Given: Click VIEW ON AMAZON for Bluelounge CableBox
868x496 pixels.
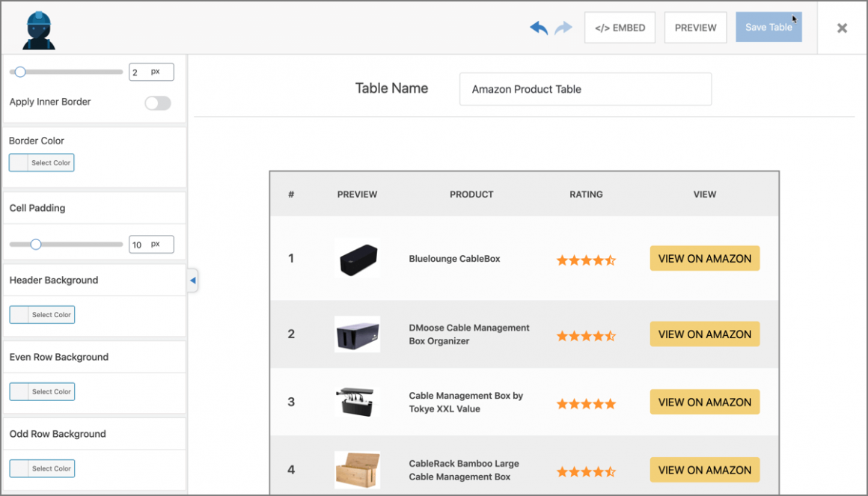Looking at the screenshot, I should click(x=705, y=259).
